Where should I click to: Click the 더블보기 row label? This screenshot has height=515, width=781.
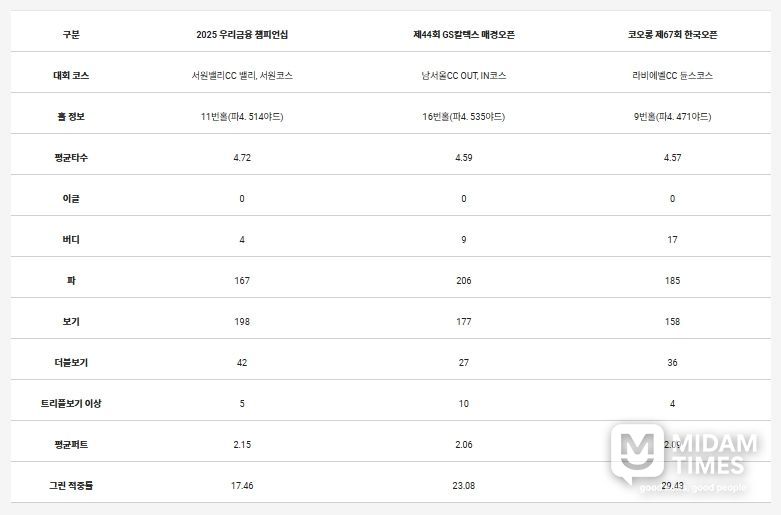[70, 362]
